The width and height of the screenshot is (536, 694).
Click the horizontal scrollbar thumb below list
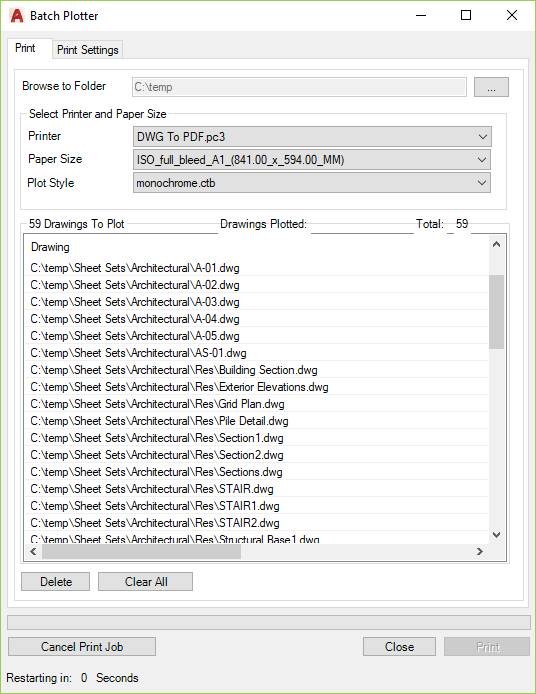[x=141, y=551]
